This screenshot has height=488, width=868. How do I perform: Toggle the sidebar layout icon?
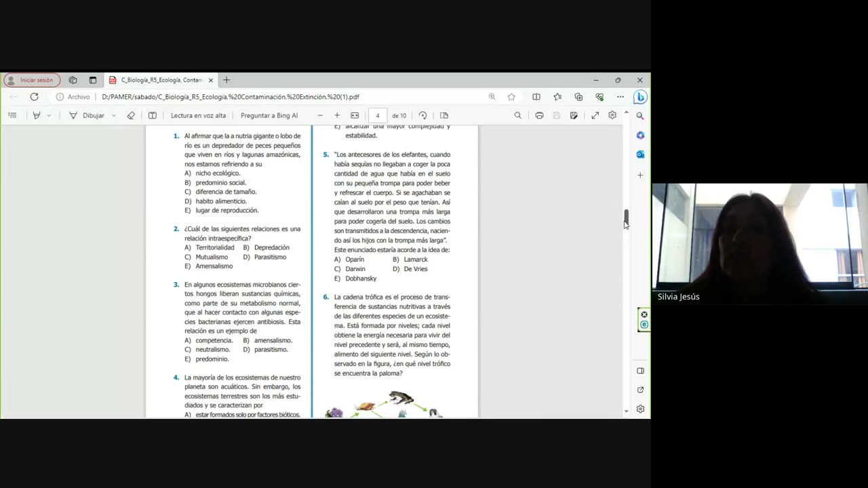640,371
